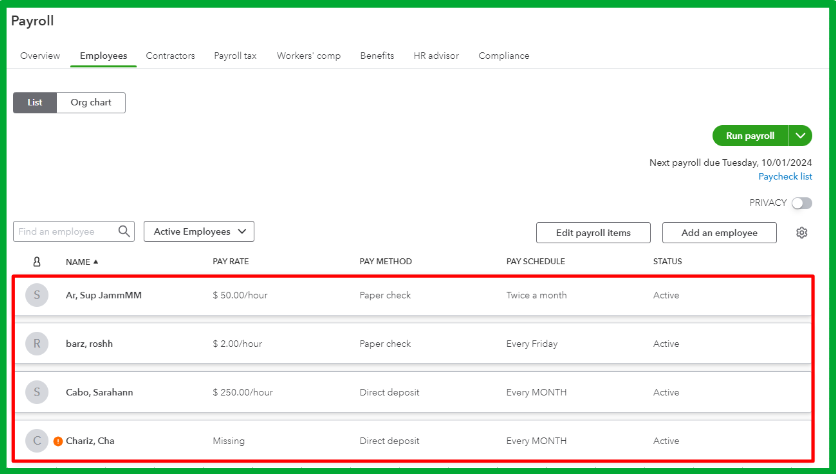Sort by the NAME column header
Screen dimensions: 836x474
tap(82, 262)
